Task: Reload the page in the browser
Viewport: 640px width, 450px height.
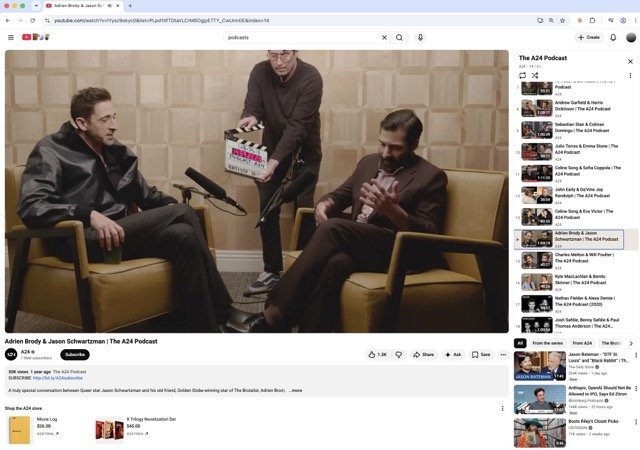Action: (x=33, y=20)
